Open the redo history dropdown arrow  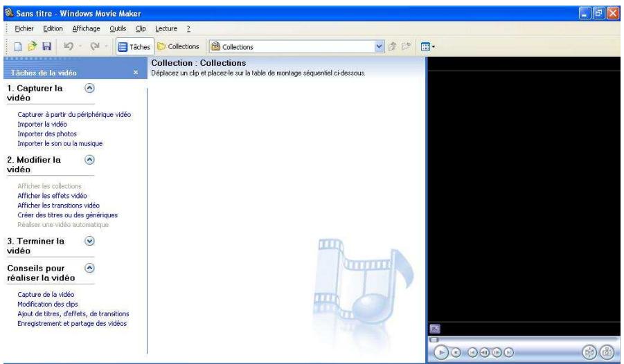(x=106, y=46)
